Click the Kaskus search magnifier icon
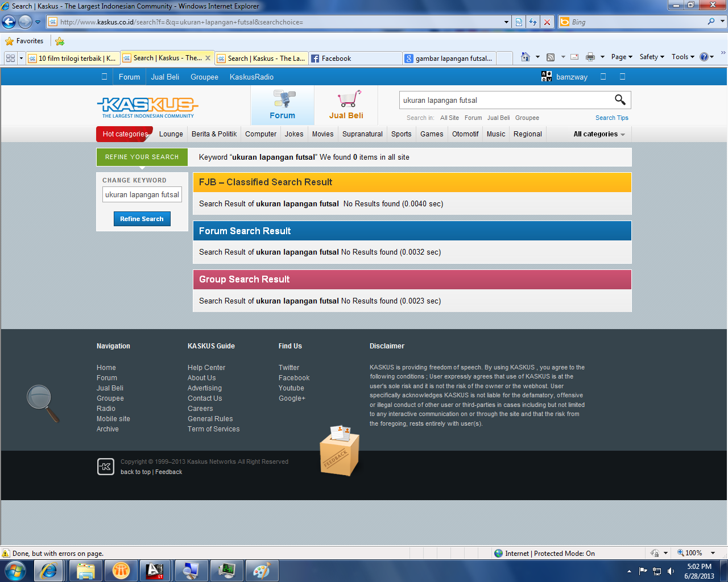This screenshot has width=728, height=582. click(620, 100)
